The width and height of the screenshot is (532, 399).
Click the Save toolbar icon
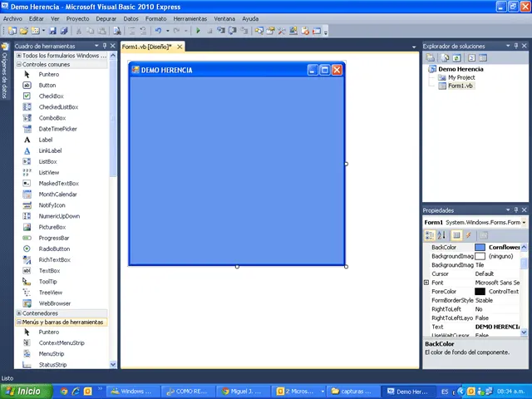click(x=52, y=31)
